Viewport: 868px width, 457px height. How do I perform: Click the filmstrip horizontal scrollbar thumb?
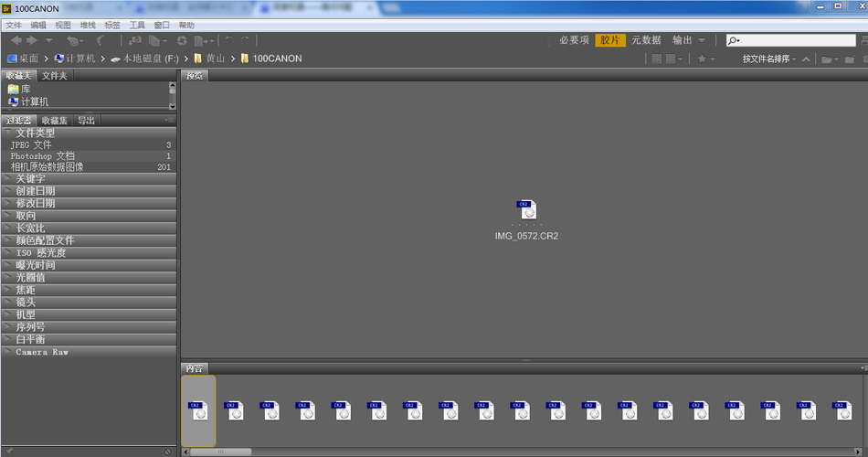(221, 452)
